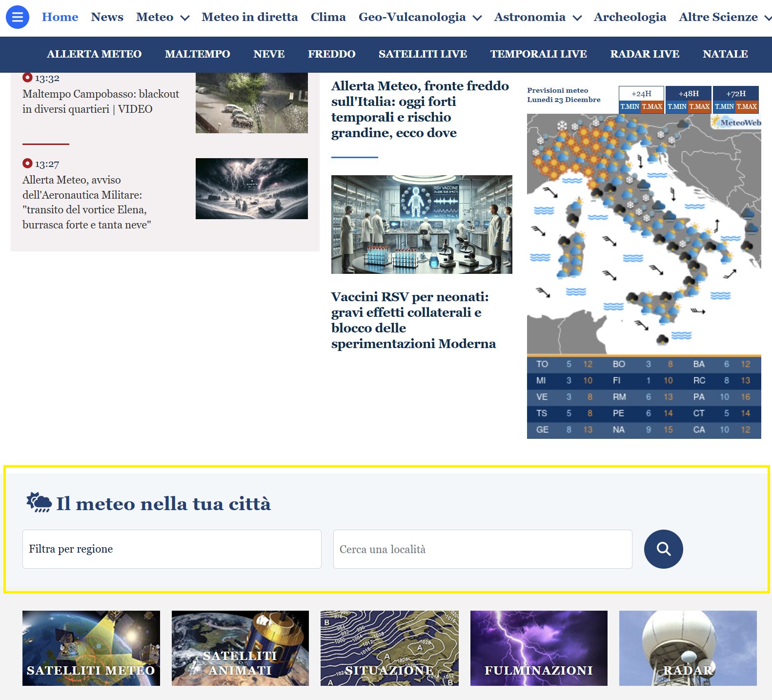This screenshot has height=700, width=772.
Task: Open SATELLITI LIVE in the blue bar
Action: 423,54
